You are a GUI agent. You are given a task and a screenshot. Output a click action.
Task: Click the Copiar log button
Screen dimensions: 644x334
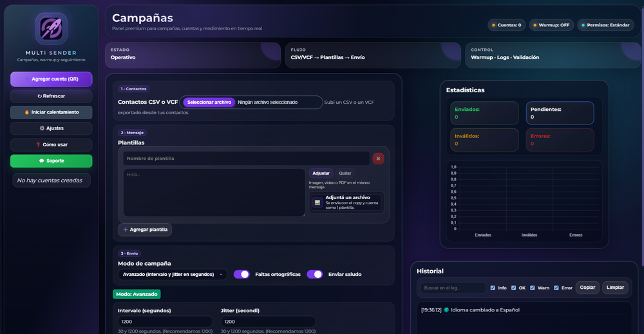[587, 288]
